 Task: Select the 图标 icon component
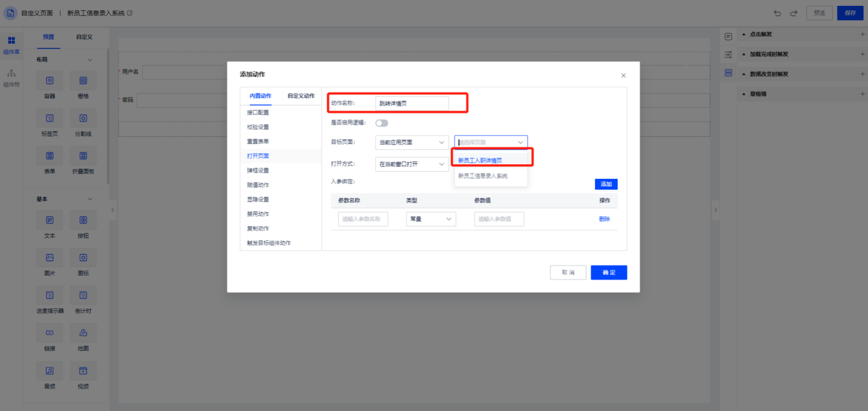tap(83, 258)
